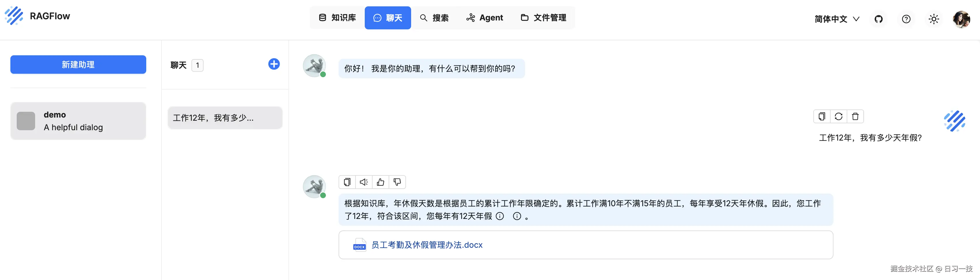Open the Agent tab
The height and width of the screenshot is (280, 980).
pyautogui.click(x=484, y=18)
